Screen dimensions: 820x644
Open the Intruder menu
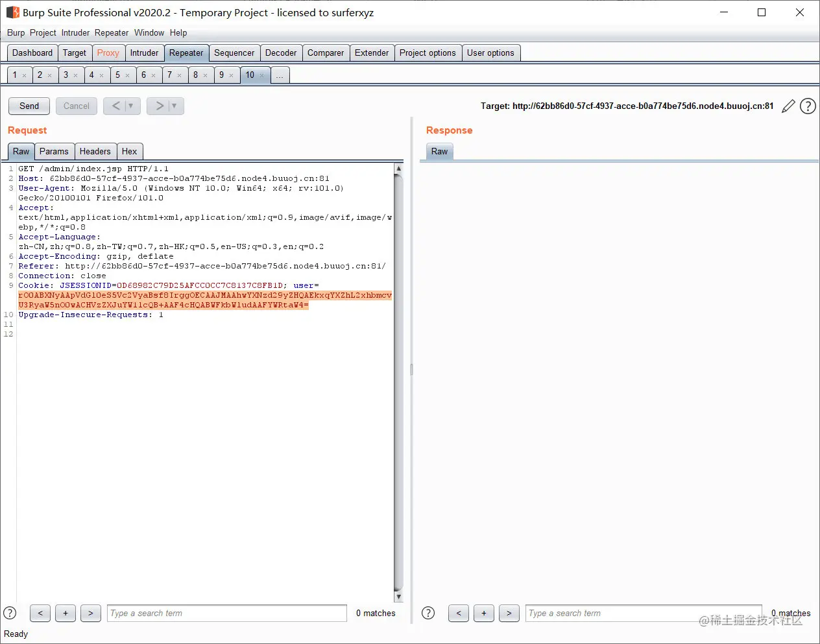[x=75, y=32]
